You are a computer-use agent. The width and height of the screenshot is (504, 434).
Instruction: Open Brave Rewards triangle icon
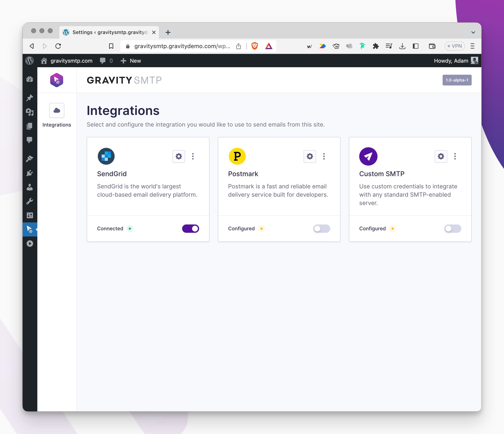tap(269, 46)
